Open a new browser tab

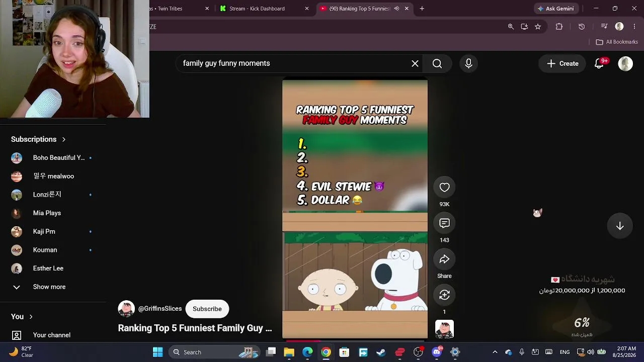point(422,9)
